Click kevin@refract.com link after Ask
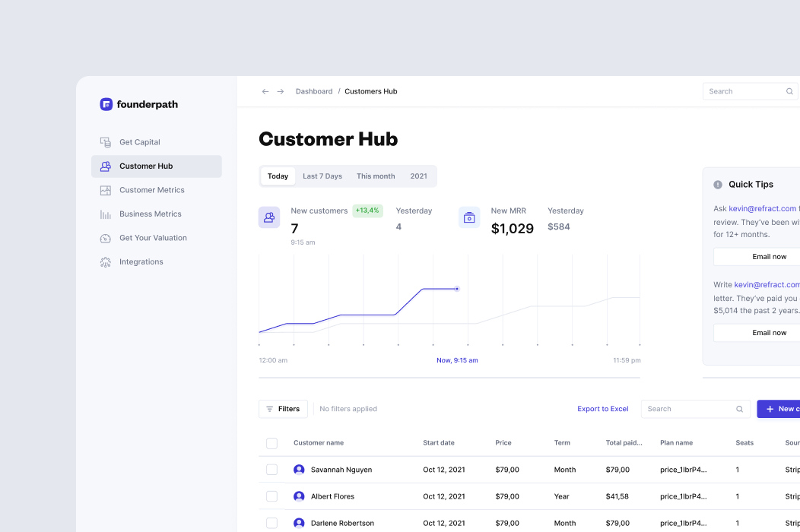 [x=762, y=208]
